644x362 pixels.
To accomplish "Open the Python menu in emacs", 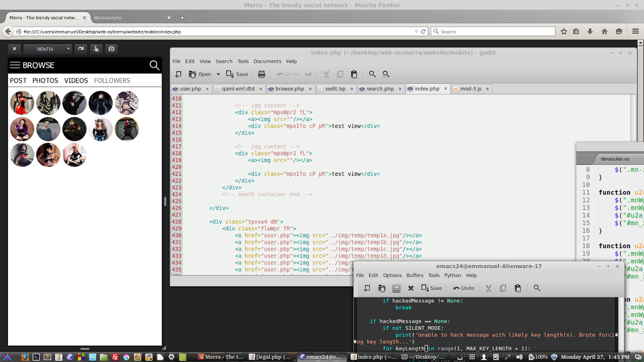I will pyautogui.click(x=452, y=275).
